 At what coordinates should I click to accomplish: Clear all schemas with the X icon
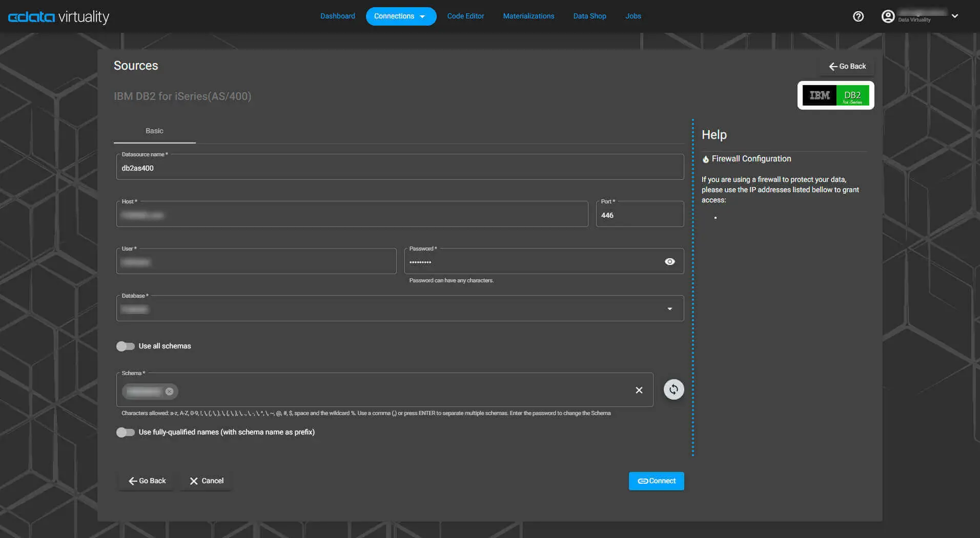click(639, 390)
